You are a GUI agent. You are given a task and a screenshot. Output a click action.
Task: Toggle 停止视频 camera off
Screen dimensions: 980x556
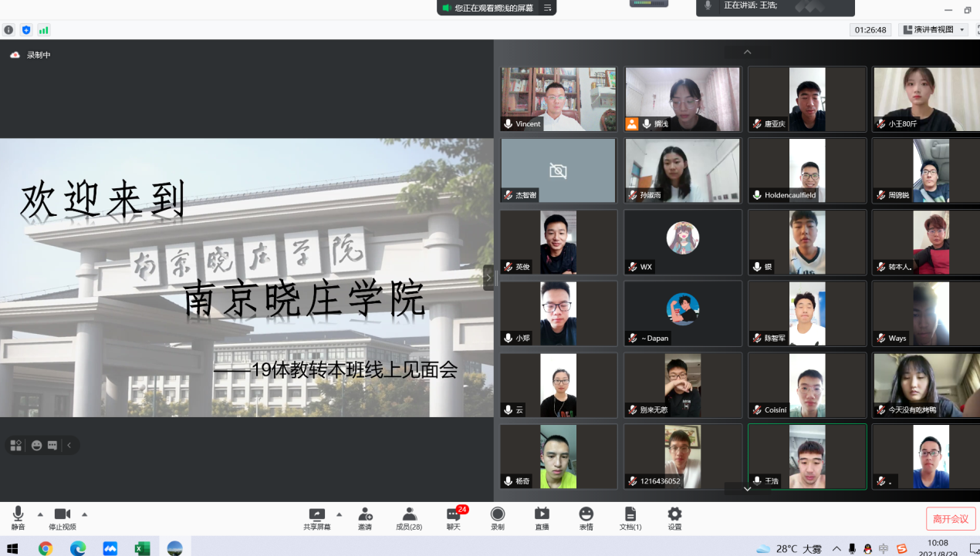(x=63, y=515)
